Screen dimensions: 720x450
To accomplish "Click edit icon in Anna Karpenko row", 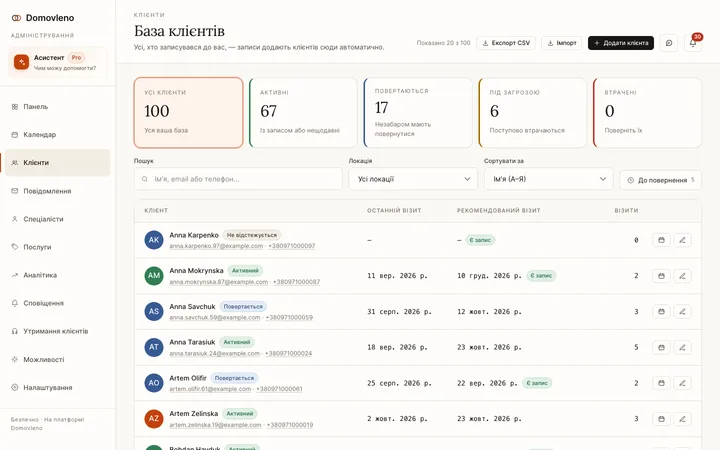I will (682, 240).
